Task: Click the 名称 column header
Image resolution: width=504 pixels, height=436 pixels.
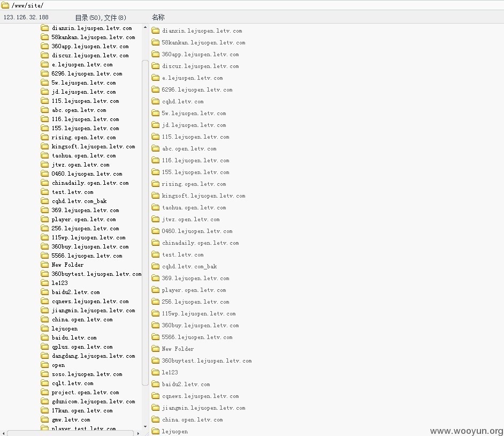Action: [x=158, y=17]
